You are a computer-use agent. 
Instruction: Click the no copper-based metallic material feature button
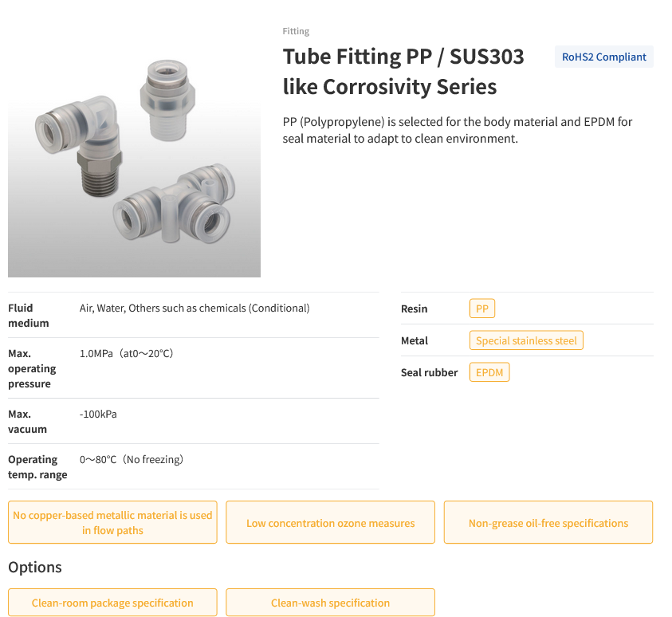(x=112, y=522)
